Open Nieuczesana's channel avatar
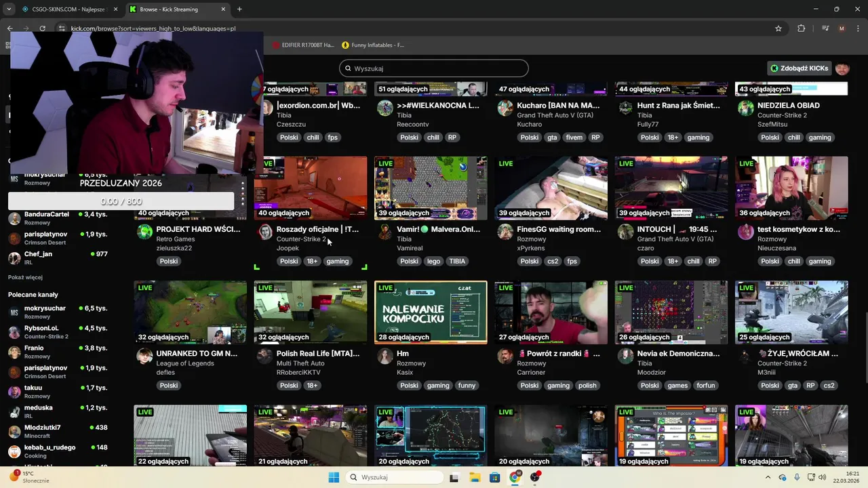This screenshot has width=868, height=488. tap(746, 232)
